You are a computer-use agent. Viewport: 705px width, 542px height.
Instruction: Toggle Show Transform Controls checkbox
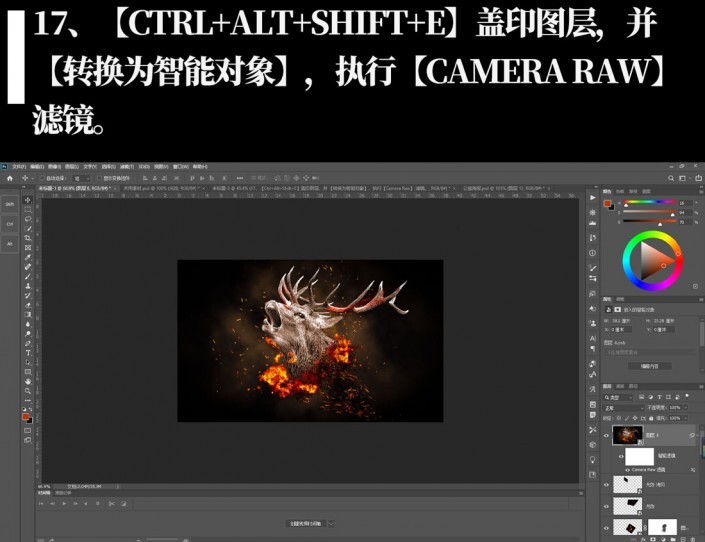pyautogui.click(x=99, y=179)
